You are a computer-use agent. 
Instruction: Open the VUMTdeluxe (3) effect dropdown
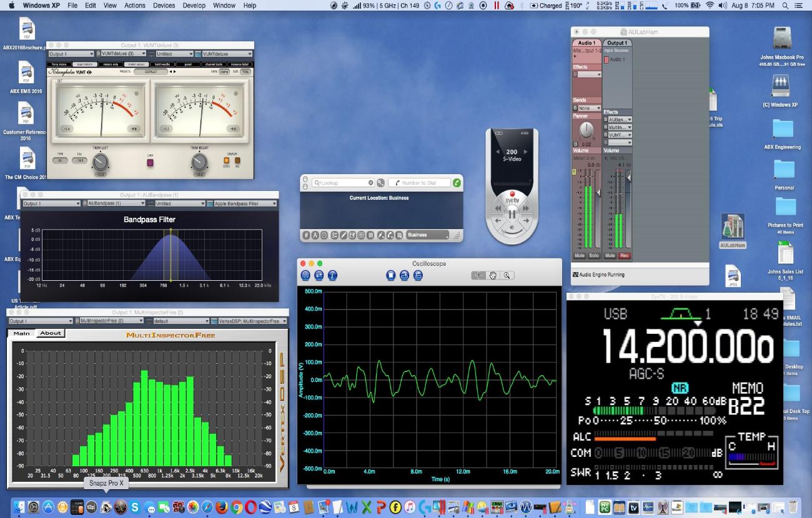125,54
